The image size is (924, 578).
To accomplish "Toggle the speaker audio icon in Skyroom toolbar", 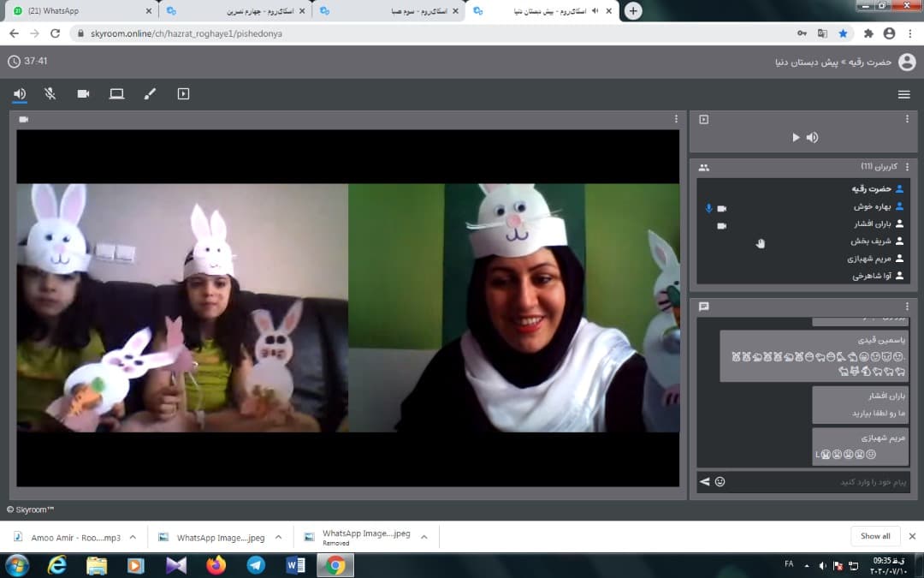I will pos(20,94).
